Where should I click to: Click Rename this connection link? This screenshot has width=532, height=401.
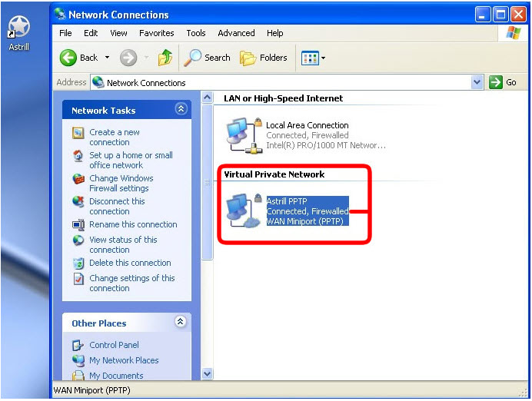pyautogui.click(x=133, y=224)
